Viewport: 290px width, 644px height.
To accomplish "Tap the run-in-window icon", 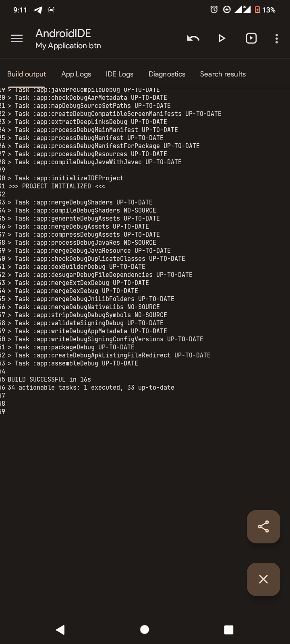I will [251, 38].
